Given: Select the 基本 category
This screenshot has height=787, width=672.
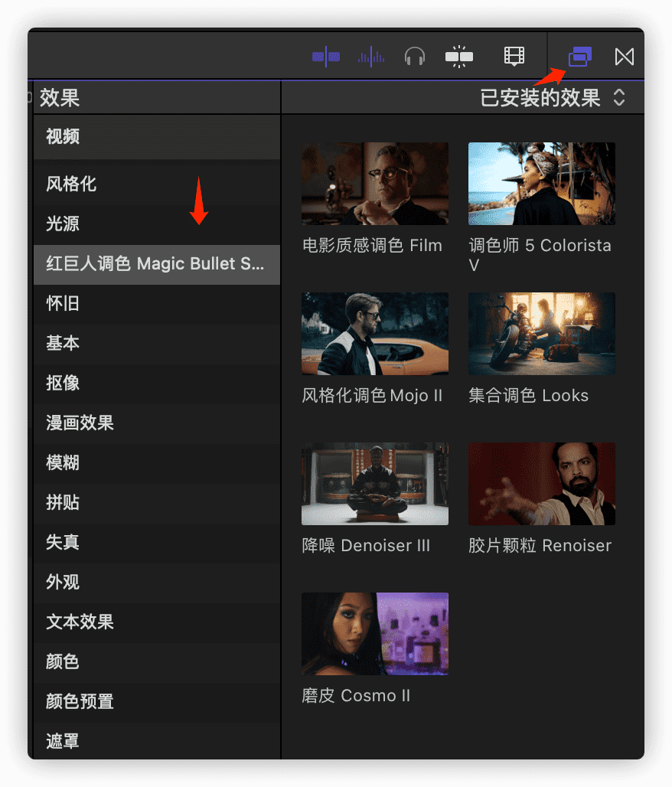Looking at the screenshot, I should pos(157,344).
